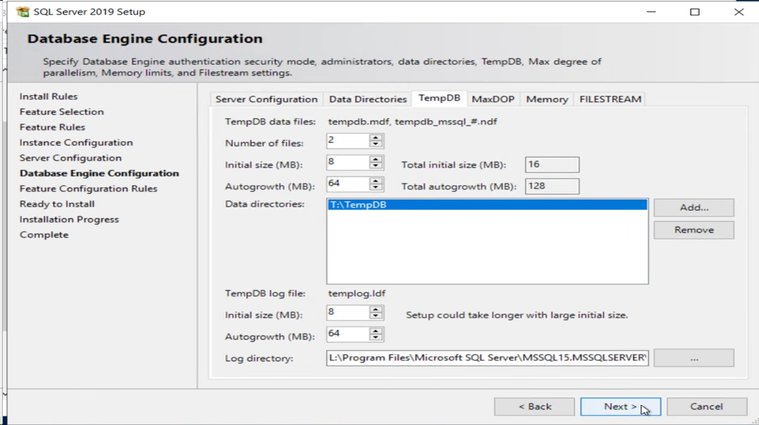
Task: Click the Back button
Action: 534,407
